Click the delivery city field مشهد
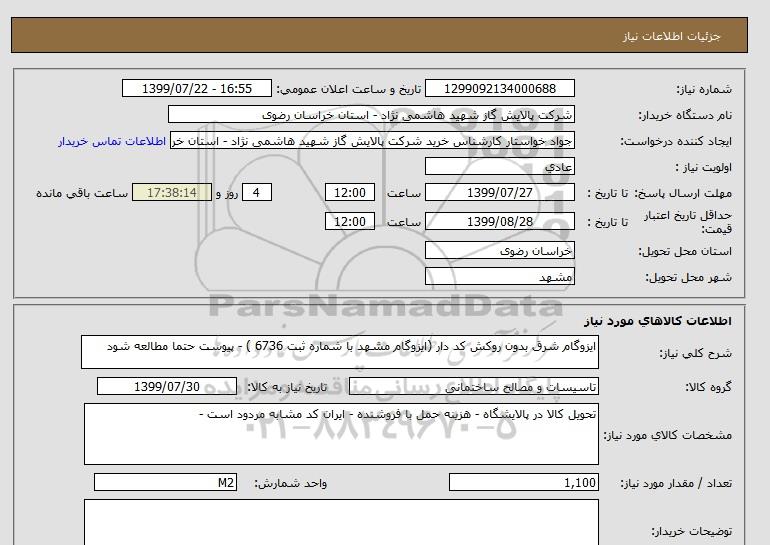 click(x=500, y=276)
